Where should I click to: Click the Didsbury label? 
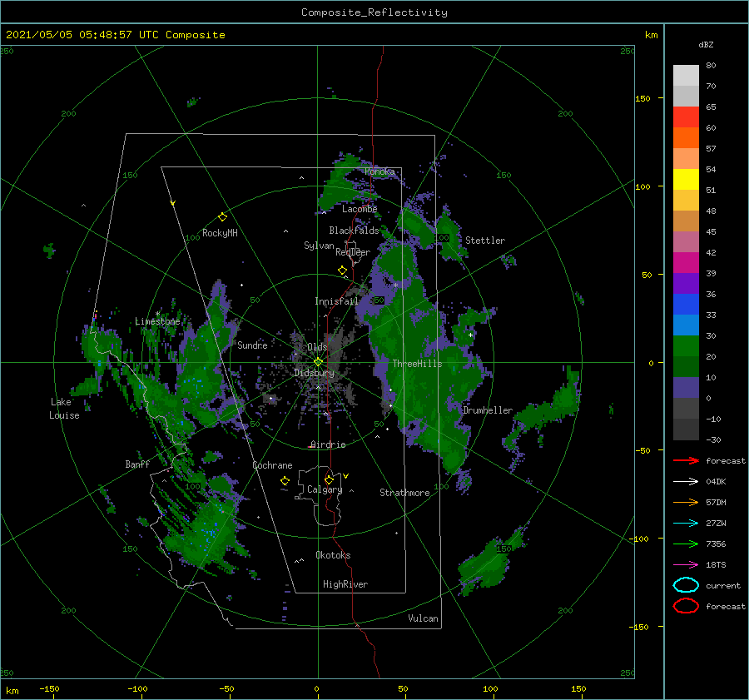click(x=315, y=373)
